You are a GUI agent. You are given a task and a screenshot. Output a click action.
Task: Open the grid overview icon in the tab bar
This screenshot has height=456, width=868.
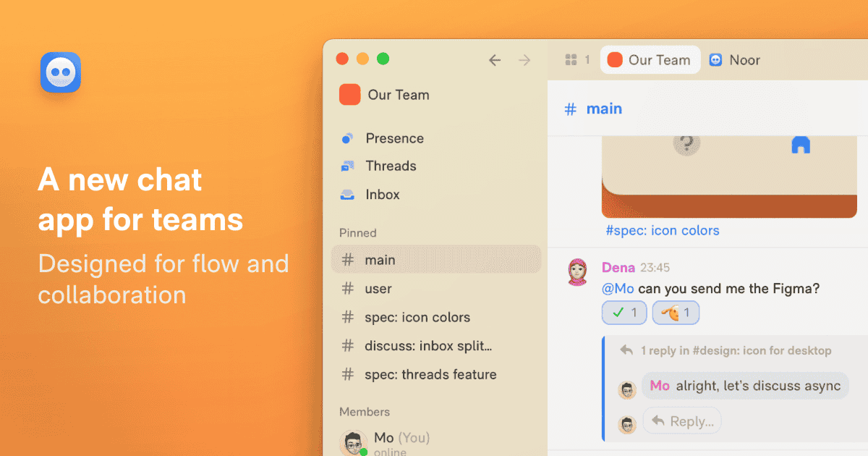tap(571, 60)
